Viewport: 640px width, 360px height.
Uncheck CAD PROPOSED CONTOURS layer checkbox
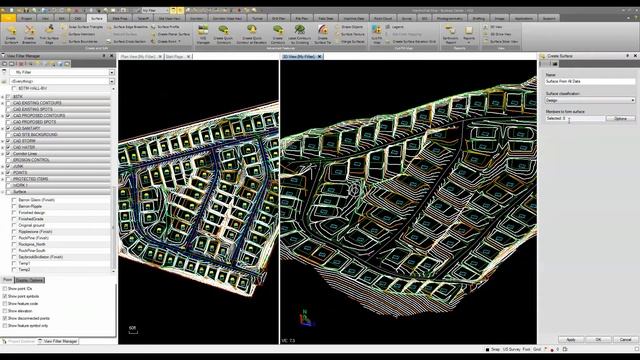8,116
